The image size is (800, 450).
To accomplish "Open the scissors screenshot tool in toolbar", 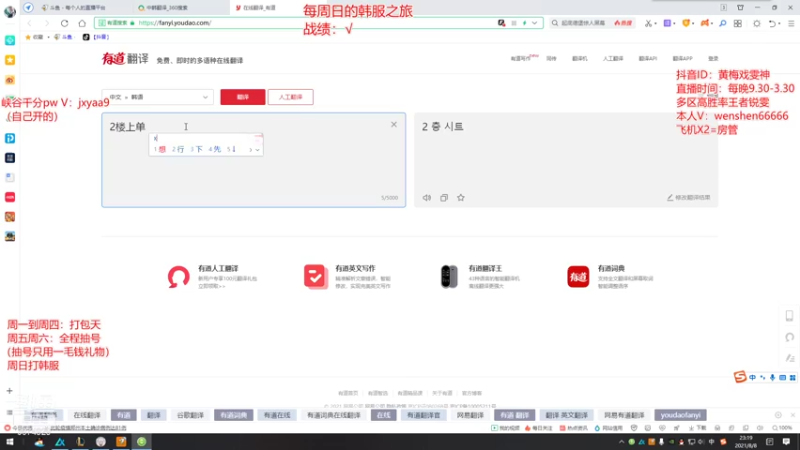I will click(647, 23).
